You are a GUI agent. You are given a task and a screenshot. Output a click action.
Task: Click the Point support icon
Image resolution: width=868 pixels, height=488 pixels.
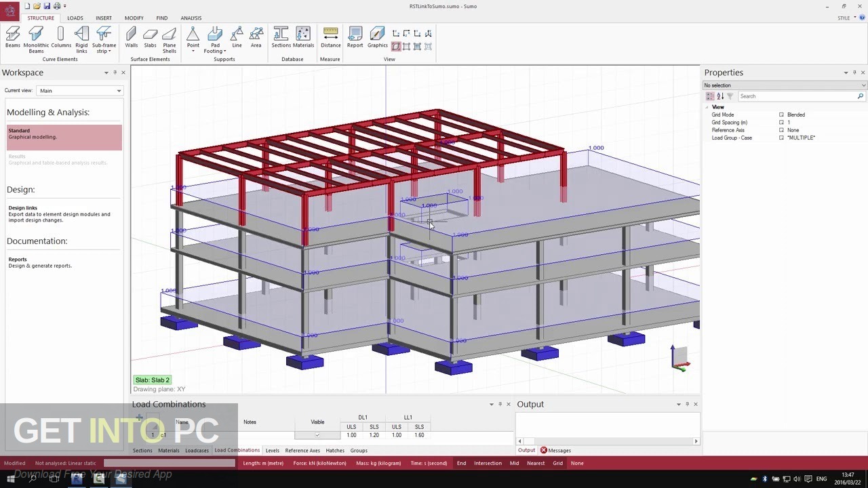click(x=193, y=34)
